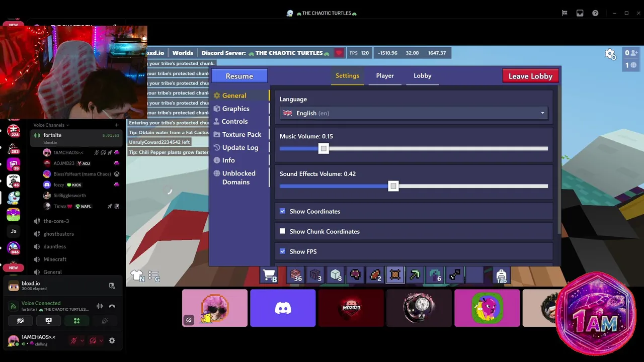Switch to the Lobby tab
Viewport: 644px width, 362px height.
coord(423,76)
